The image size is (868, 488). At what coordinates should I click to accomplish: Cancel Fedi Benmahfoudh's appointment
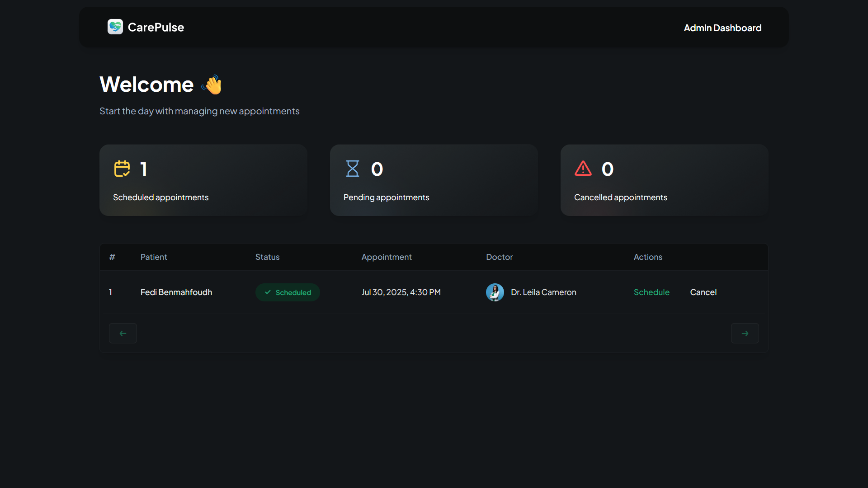(x=703, y=292)
